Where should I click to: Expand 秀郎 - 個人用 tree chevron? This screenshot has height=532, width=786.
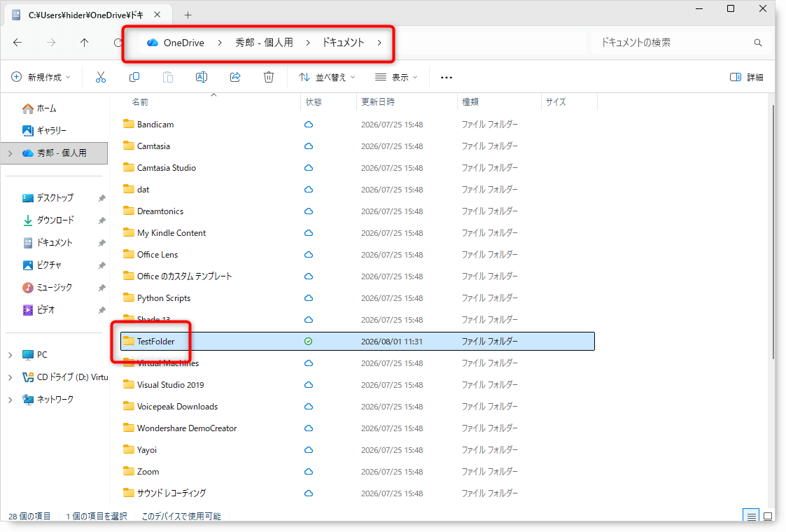pos(10,153)
